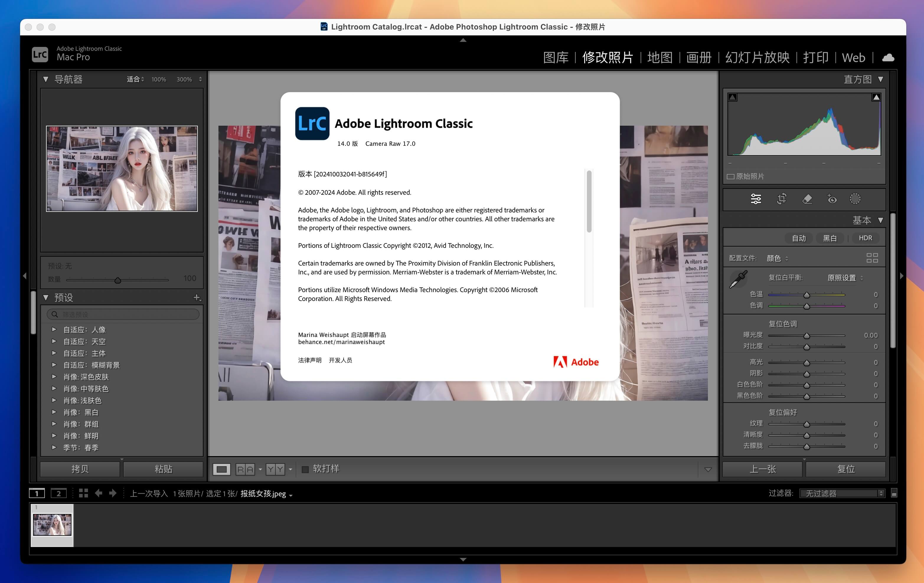Toggle filter lock switch at filmstrip right
Viewport: 924px width, 583px height.
click(x=894, y=493)
